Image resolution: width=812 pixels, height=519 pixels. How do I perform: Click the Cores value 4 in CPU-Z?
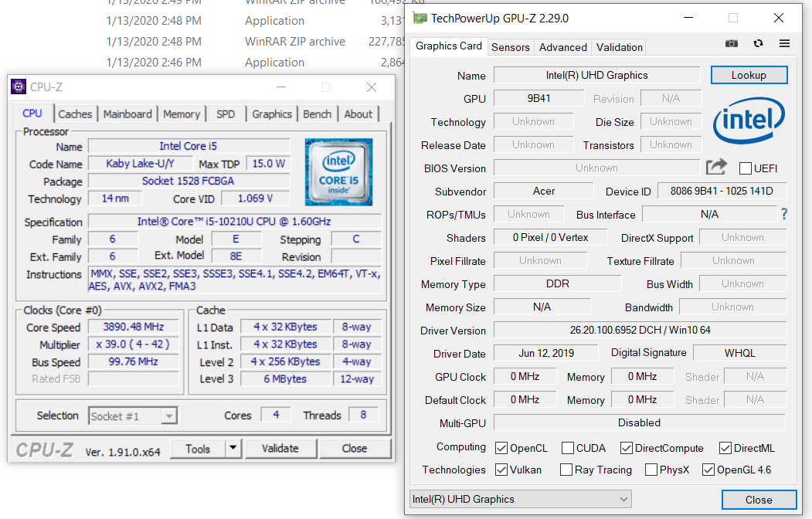[x=276, y=415]
